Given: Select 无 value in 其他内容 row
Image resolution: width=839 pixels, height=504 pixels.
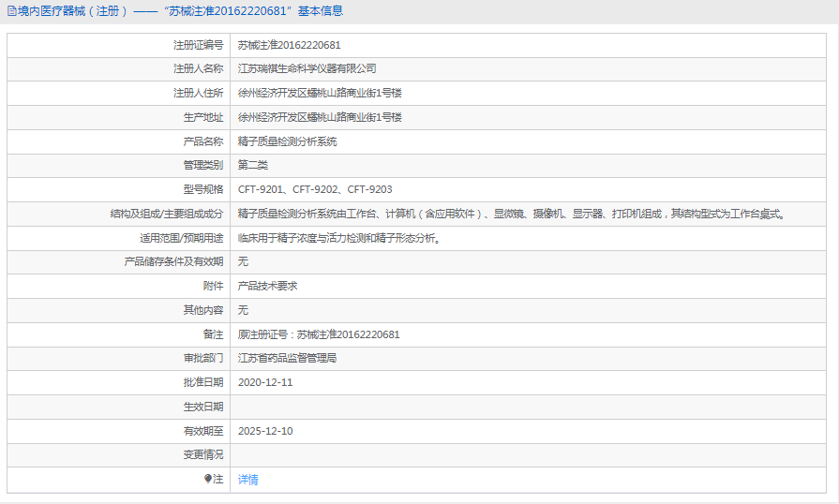Looking at the screenshot, I should click(243, 310).
